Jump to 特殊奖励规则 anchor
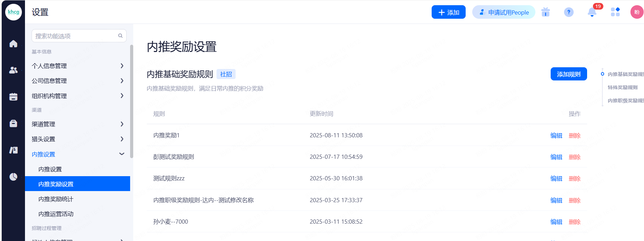Image resolution: width=644 pixels, height=241 pixels. pos(622,87)
